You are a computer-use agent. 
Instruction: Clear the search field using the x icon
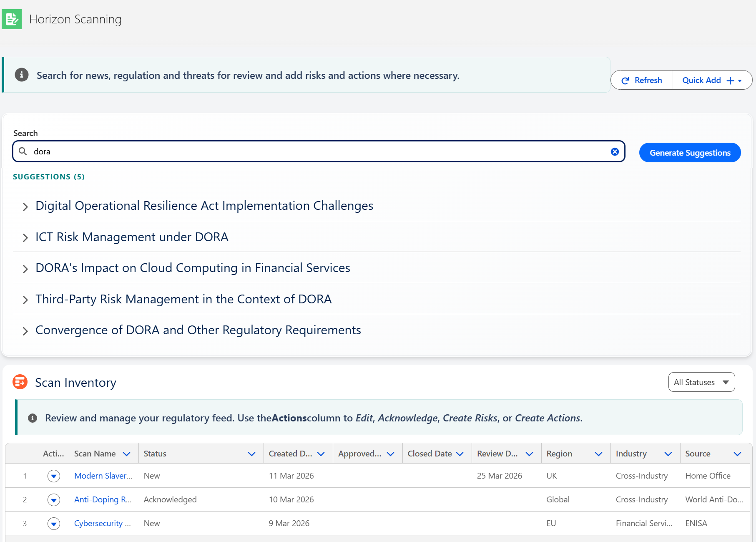(615, 151)
